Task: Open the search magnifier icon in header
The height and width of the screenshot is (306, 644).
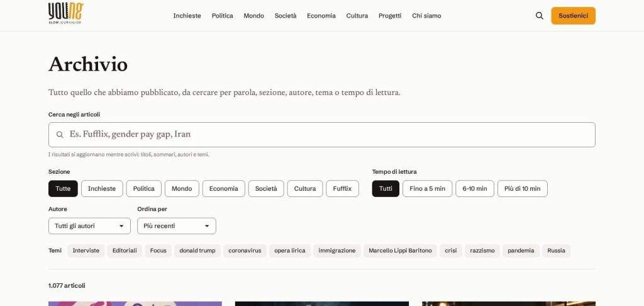Action: (539, 16)
